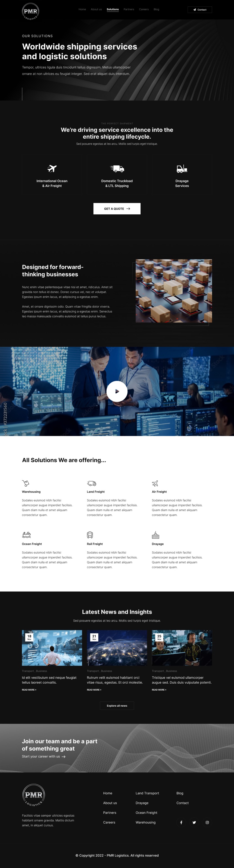Click the Explore all news button
Image resolution: width=234 pixels, height=868 pixels.
point(117,706)
